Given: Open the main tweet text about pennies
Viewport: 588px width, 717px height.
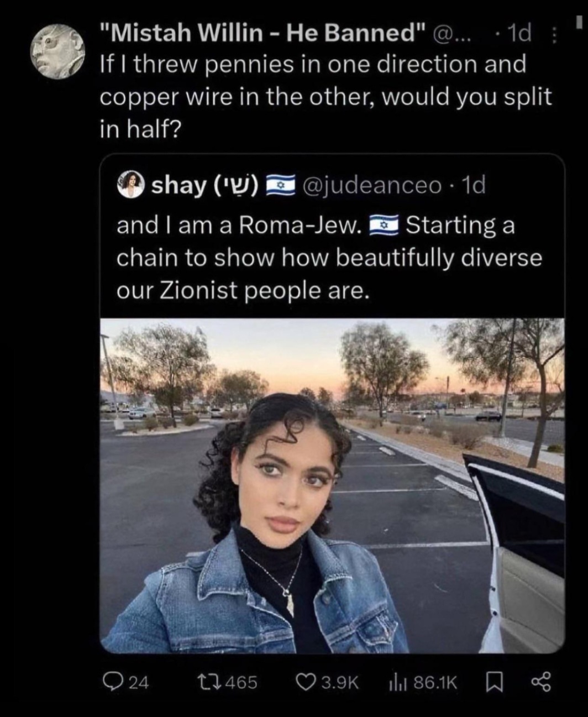Looking at the screenshot, I should (326, 97).
